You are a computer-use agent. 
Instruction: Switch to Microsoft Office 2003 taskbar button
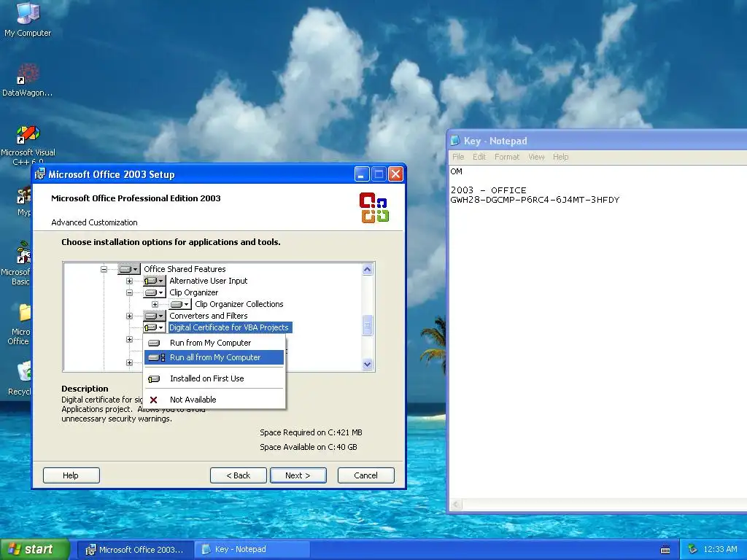(135, 550)
